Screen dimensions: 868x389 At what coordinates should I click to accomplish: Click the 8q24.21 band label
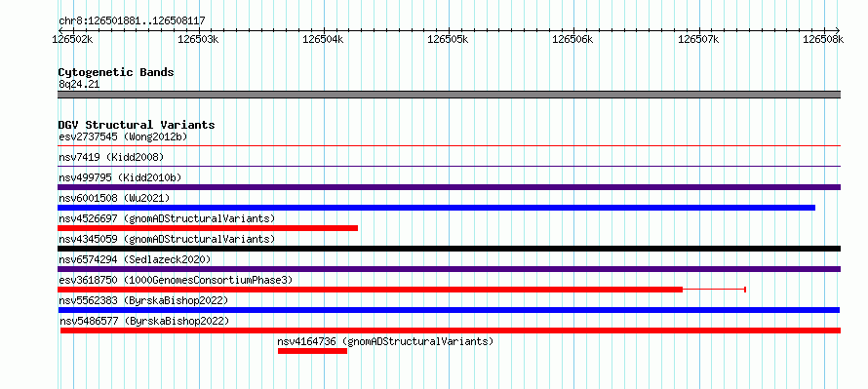(79, 85)
